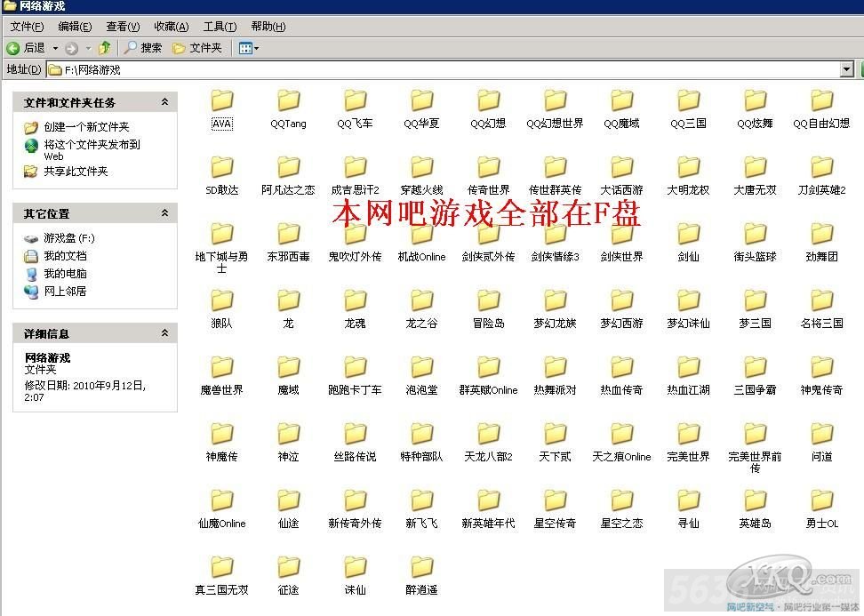Select the 地下城与勇士 folder
The height and width of the screenshot is (616, 864).
point(222,248)
